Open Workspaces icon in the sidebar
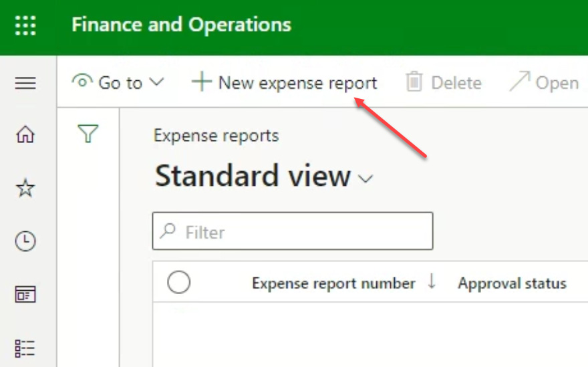The width and height of the screenshot is (588, 367). [25, 294]
